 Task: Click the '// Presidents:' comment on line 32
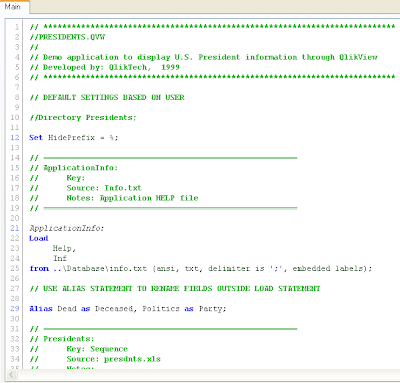click(x=62, y=339)
